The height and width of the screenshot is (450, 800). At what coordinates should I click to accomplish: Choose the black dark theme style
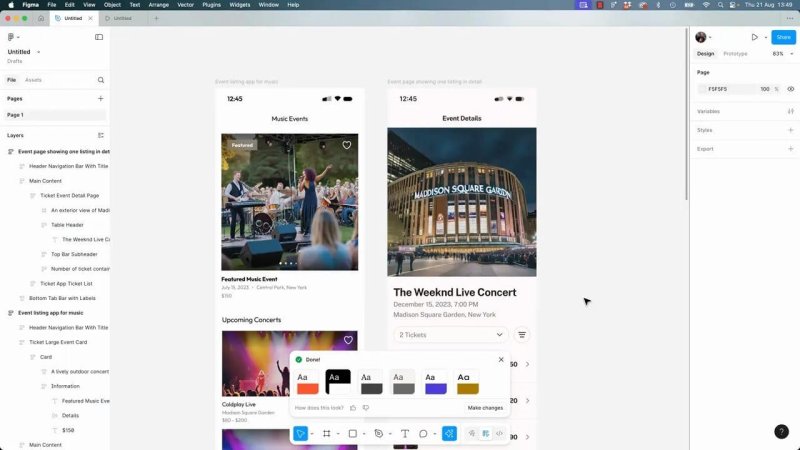tap(338, 382)
